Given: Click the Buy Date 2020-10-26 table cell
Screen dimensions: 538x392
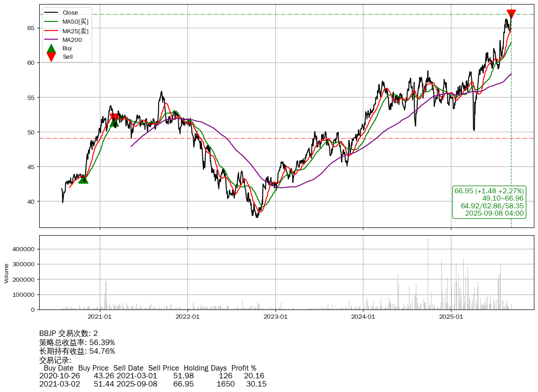Looking at the screenshot, I should (x=60, y=376).
